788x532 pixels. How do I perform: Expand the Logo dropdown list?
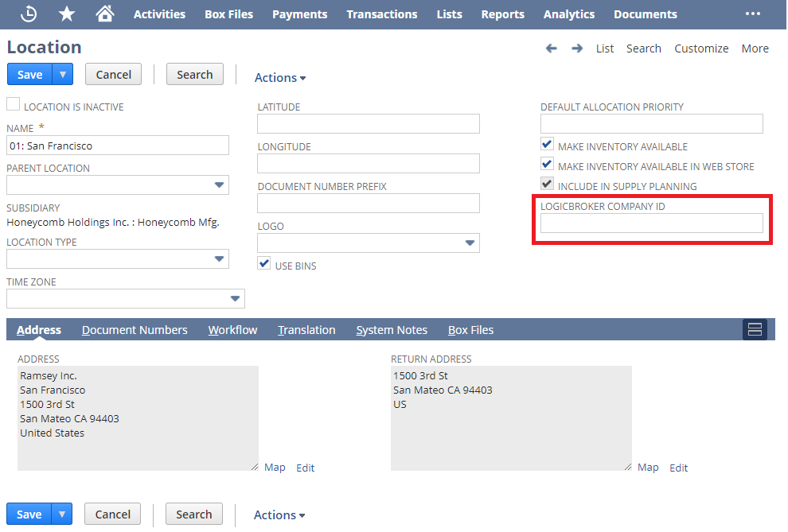coord(470,243)
